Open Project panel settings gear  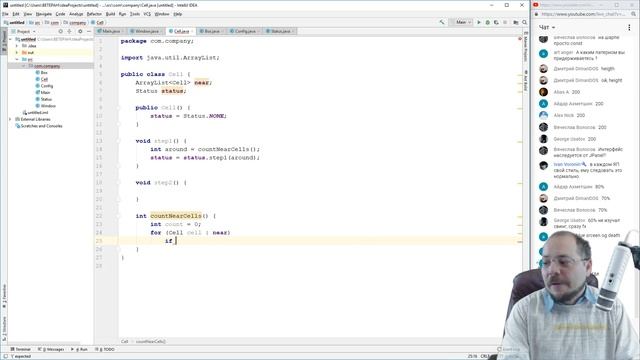coord(80,31)
